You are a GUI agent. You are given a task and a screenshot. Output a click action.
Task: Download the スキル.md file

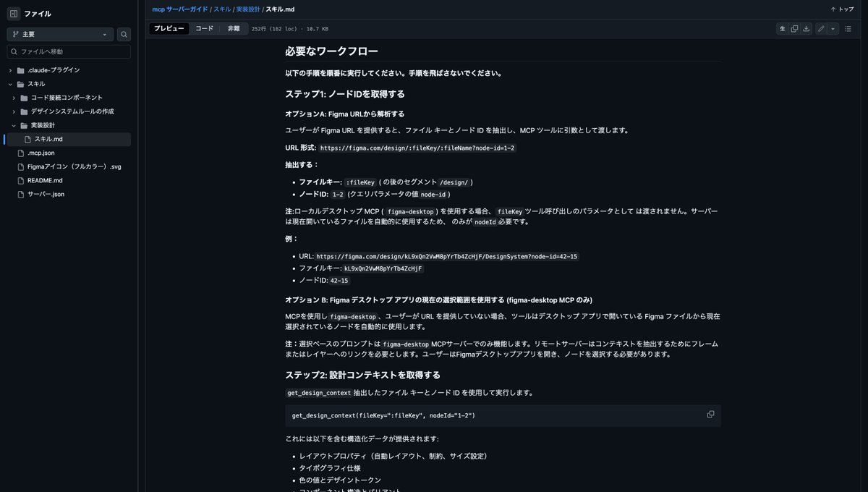[x=805, y=28]
